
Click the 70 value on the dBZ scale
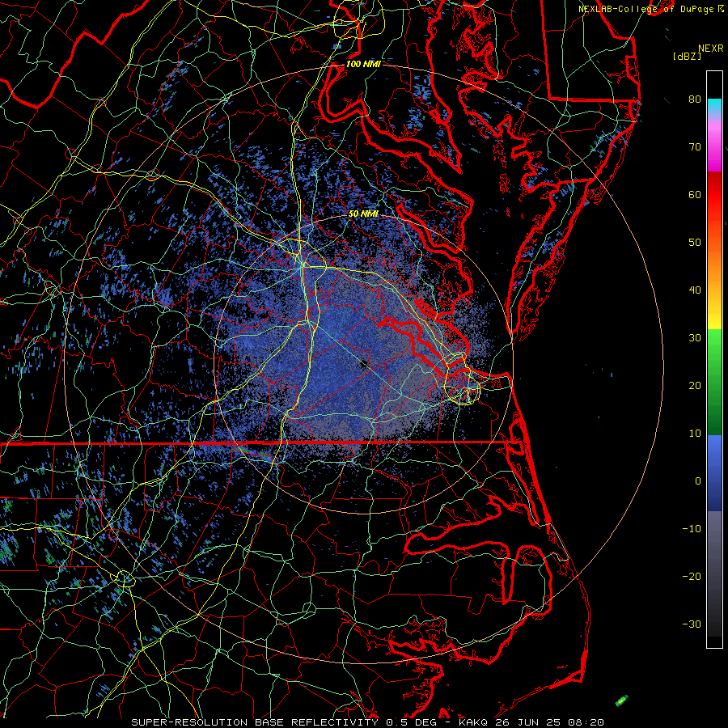click(x=695, y=146)
